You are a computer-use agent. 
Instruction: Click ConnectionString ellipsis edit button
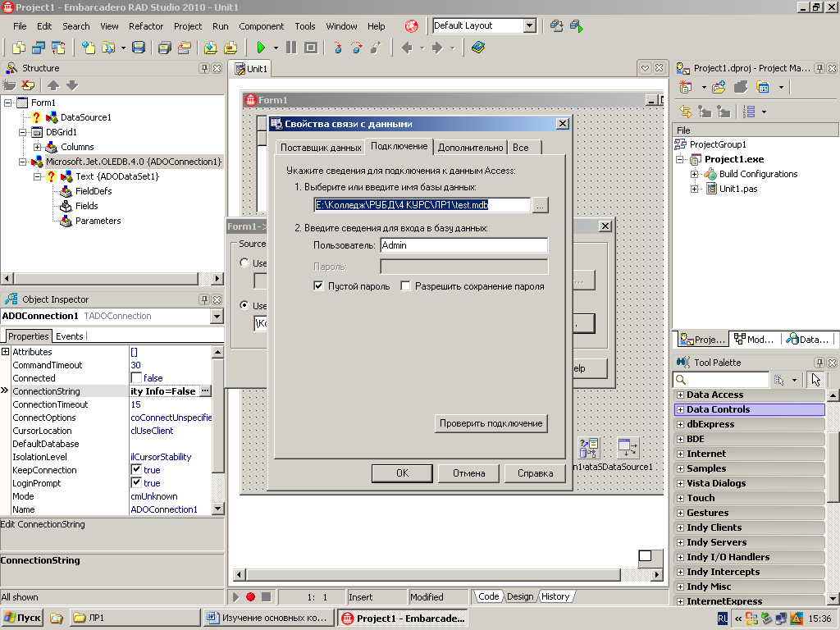click(x=205, y=391)
